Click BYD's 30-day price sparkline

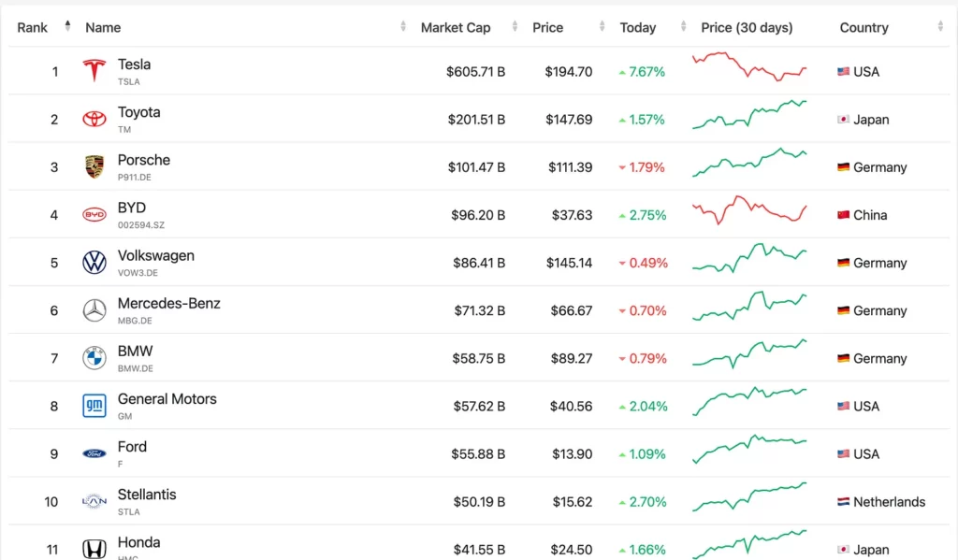coord(749,210)
